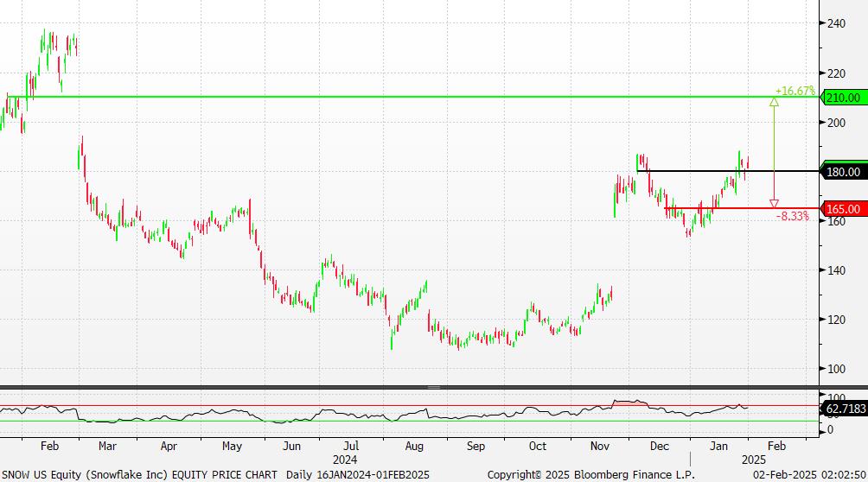
Task: Click the Mar month label on time axis
Action: tap(107, 446)
